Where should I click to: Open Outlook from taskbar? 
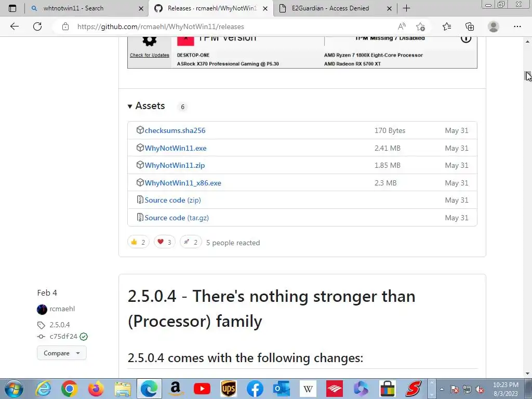[x=281, y=389]
